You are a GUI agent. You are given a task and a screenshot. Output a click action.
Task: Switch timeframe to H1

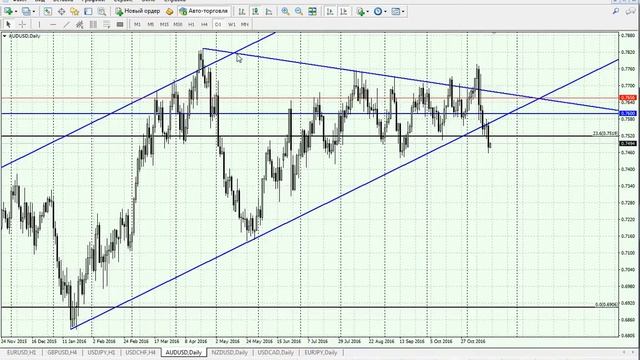click(191, 24)
